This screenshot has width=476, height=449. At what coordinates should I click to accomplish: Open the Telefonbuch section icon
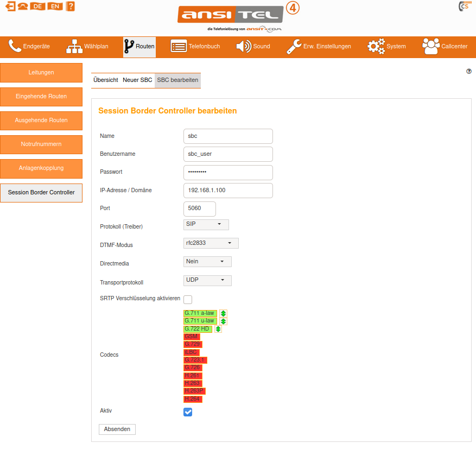coord(179,47)
